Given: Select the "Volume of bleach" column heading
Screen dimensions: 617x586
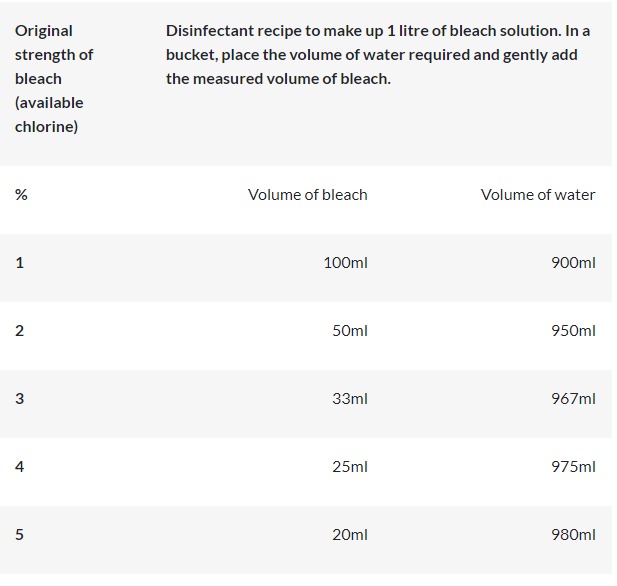Looking at the screenshot, I should 307,195.
